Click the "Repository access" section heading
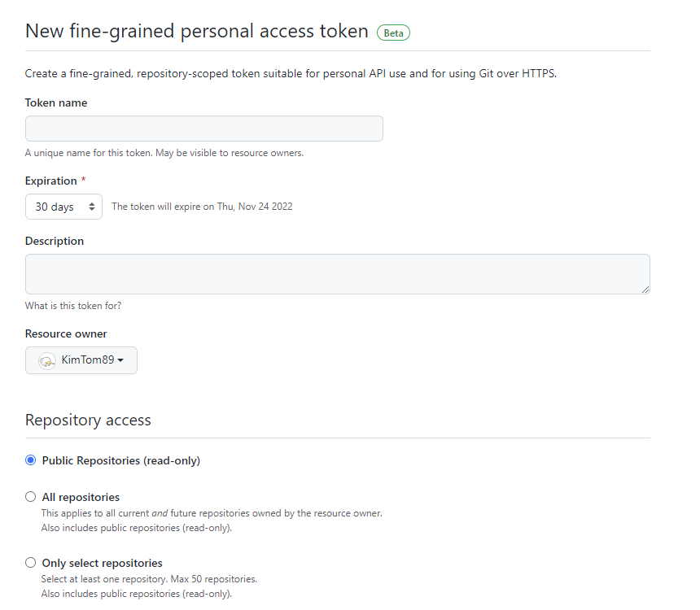This screenshot has height=610, width=700. pyautogui.click(x=88, y=420)
